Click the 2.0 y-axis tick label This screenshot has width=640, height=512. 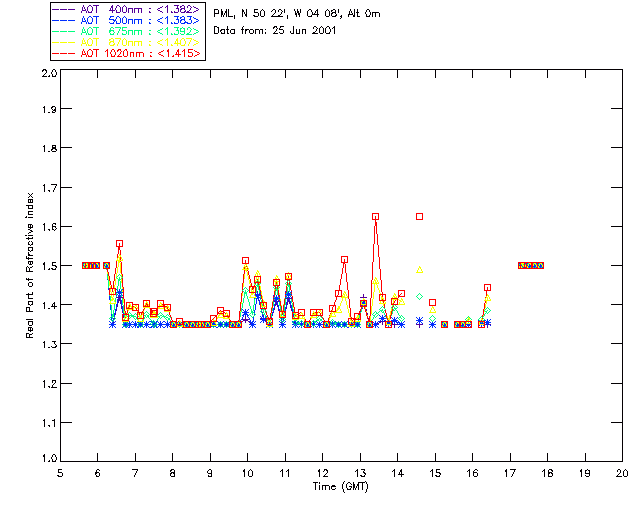coord(49,73)
